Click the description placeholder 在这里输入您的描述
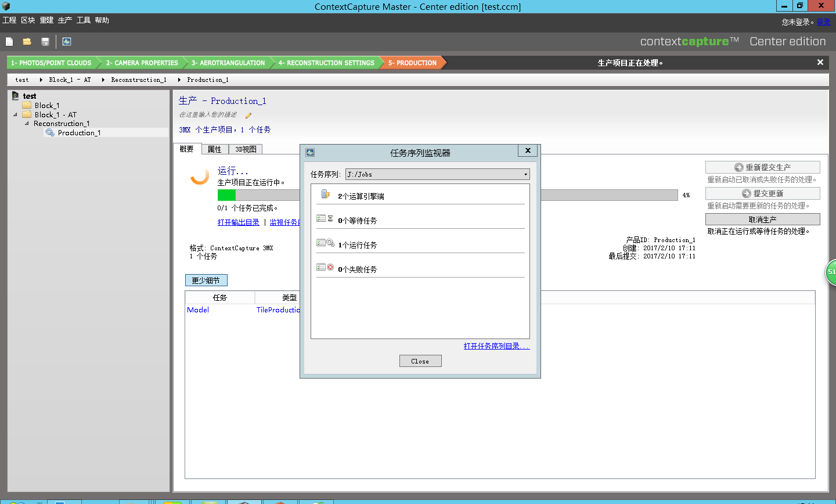 click(x=208, y=115)
